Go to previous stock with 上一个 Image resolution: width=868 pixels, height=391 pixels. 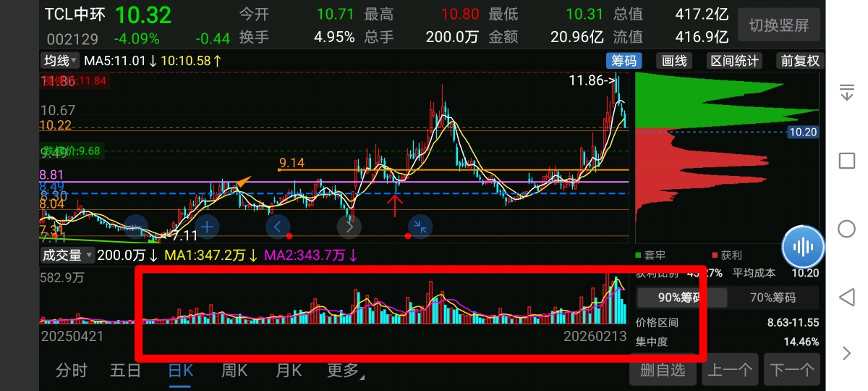729,370
